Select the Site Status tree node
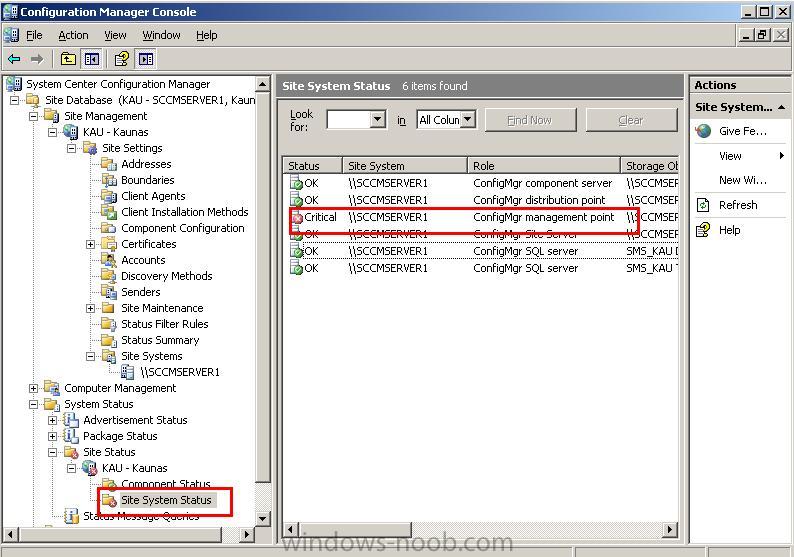This screenshot has width=794, height=557. 109,452
